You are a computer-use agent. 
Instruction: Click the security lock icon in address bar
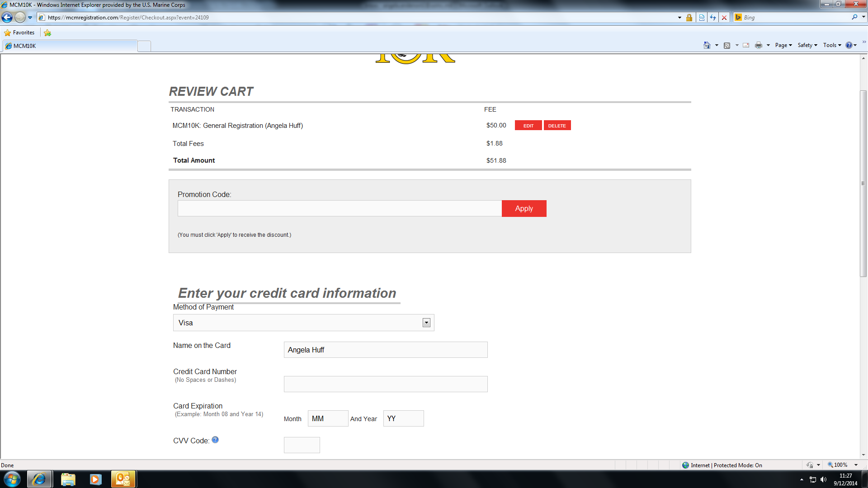pyautogui.click(x=689, y=18)
